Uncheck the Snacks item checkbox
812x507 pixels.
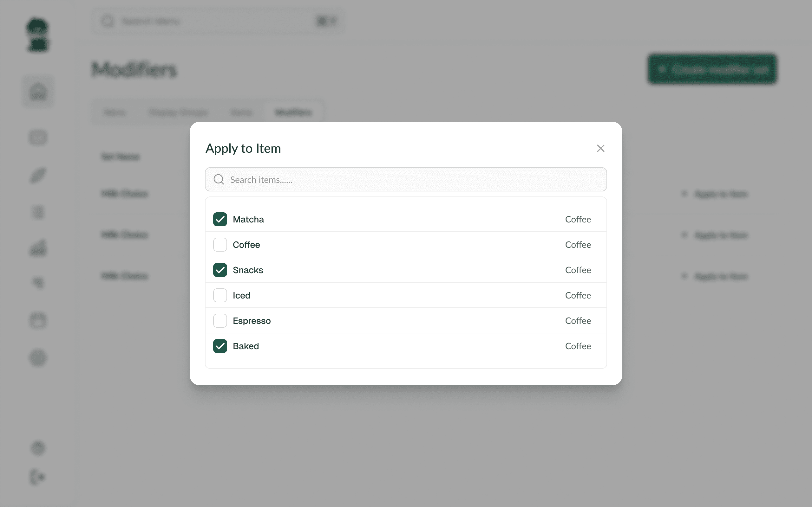click(220, 270)
